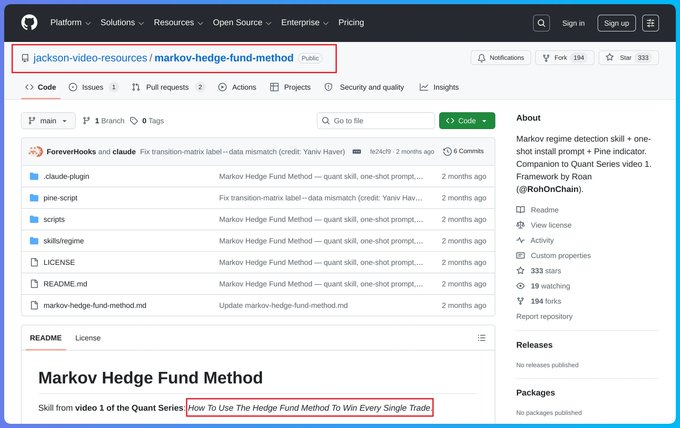Screen dimensions: 680x428
Task: Open the pine-script folder
Action: click(60, 198)
